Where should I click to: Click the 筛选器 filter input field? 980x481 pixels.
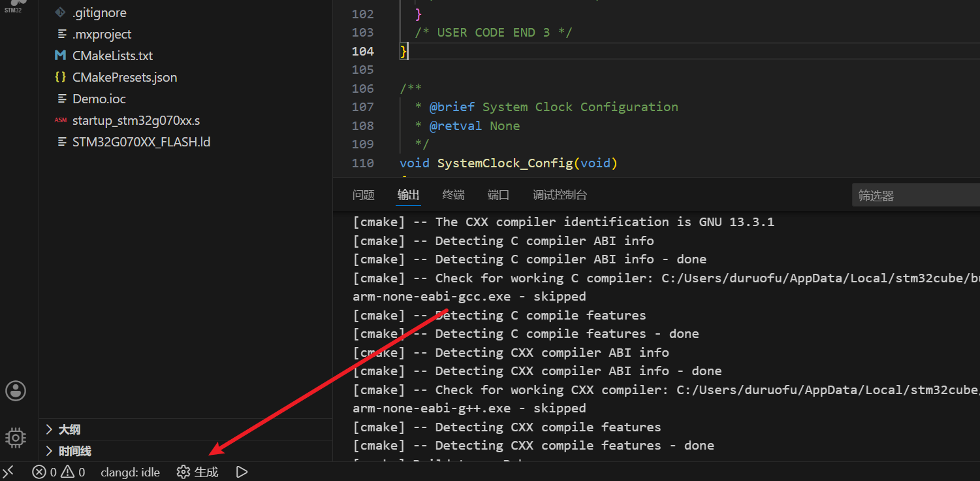[914, 195]
